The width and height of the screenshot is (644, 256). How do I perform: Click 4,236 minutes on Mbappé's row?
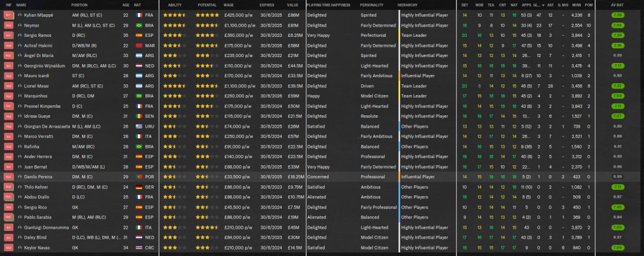(x=577, y=15)
